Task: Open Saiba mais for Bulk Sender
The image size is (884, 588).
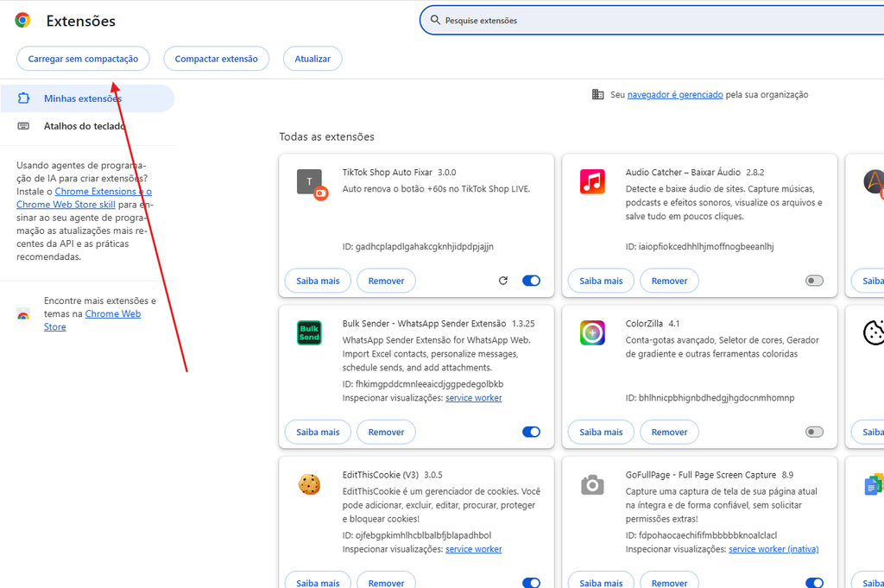Action: [x=318, y=432]
